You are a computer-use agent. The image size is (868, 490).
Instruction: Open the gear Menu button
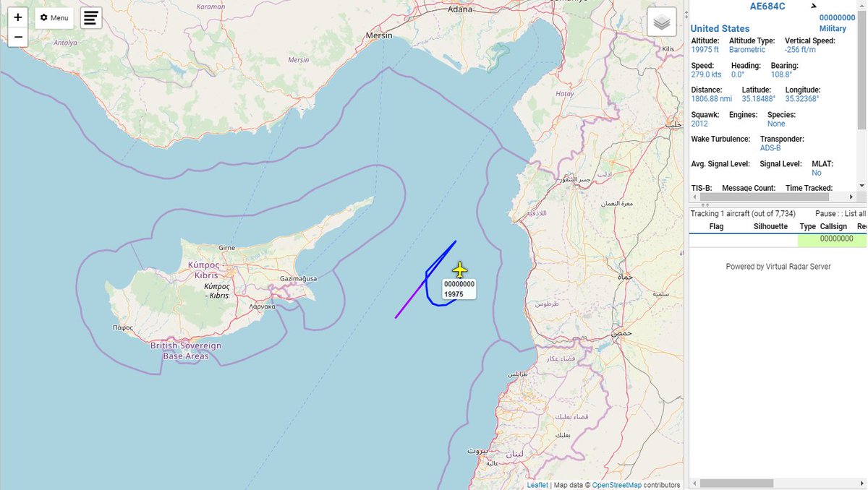coord(54,18)
